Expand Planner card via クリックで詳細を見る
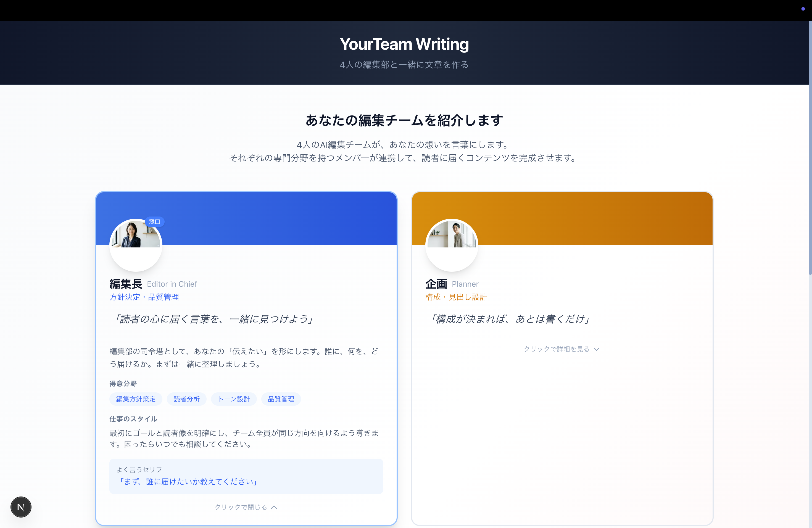 tap(557, 349)
